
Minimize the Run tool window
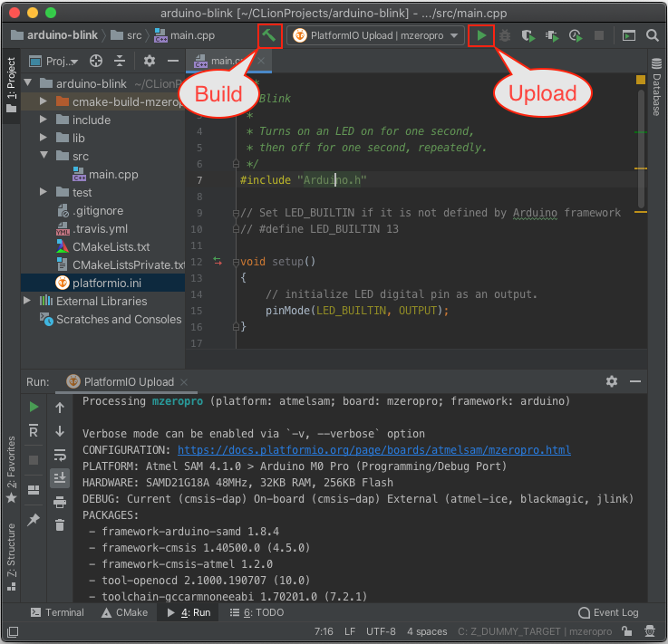pyautogui.click(x=635, y=381)
